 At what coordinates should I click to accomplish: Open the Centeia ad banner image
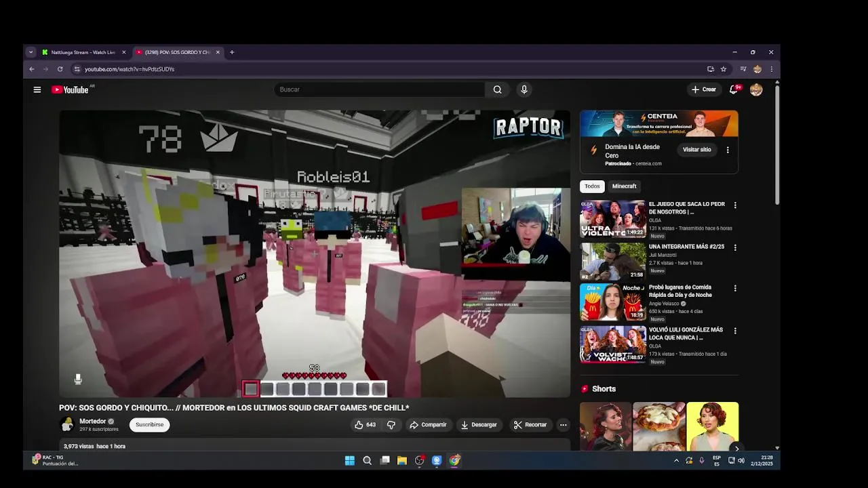click(x=659, y=123)
